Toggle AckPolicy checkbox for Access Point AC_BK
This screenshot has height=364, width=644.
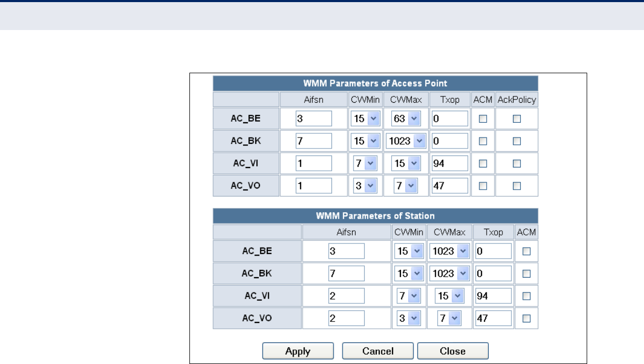(517, 141)
